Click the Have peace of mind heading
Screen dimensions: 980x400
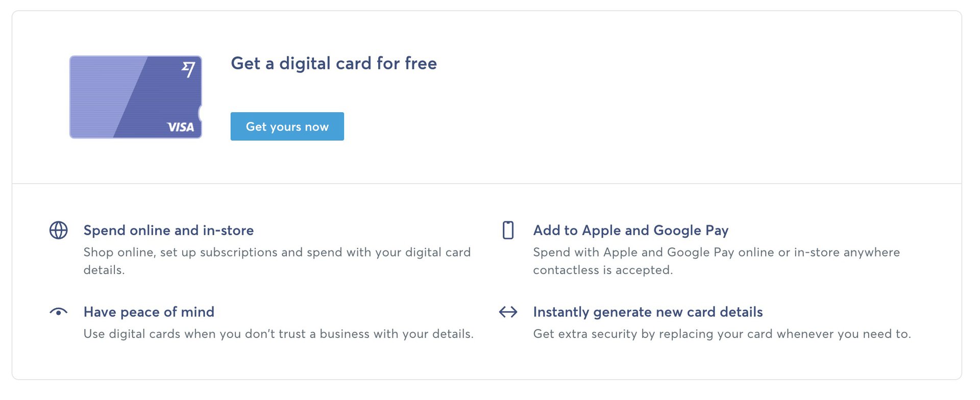click(149, 312)
